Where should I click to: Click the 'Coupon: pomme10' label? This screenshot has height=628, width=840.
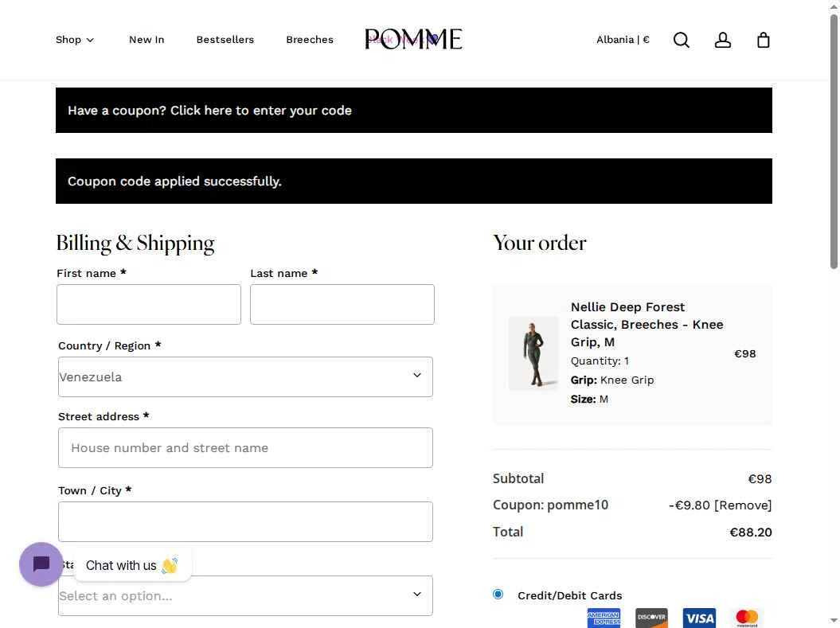point(550,505)
